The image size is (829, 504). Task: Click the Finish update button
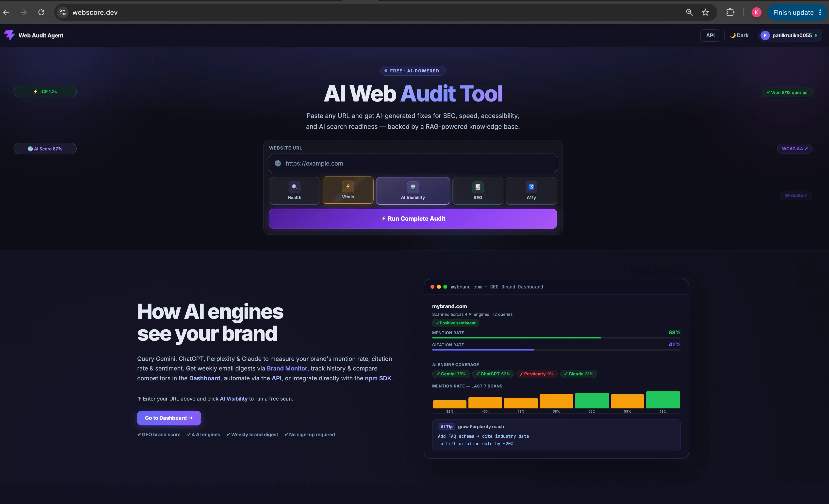[x=793, y=13]
